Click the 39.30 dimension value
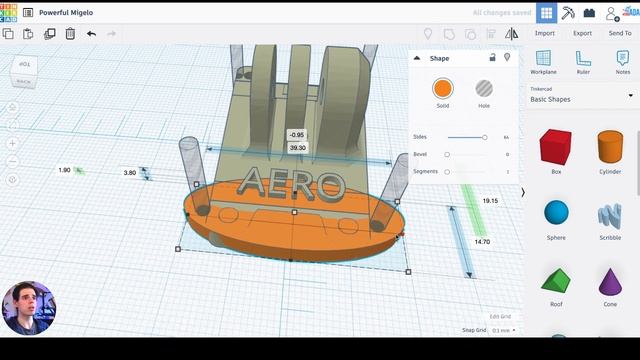Image resolution: width=640 pixels, height=360 pixels. [298, 148]
